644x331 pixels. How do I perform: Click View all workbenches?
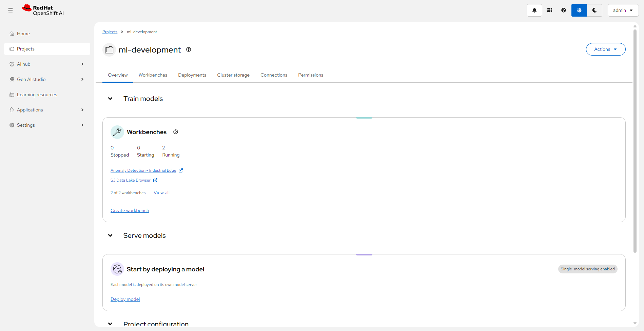click(x=161, y=192)
